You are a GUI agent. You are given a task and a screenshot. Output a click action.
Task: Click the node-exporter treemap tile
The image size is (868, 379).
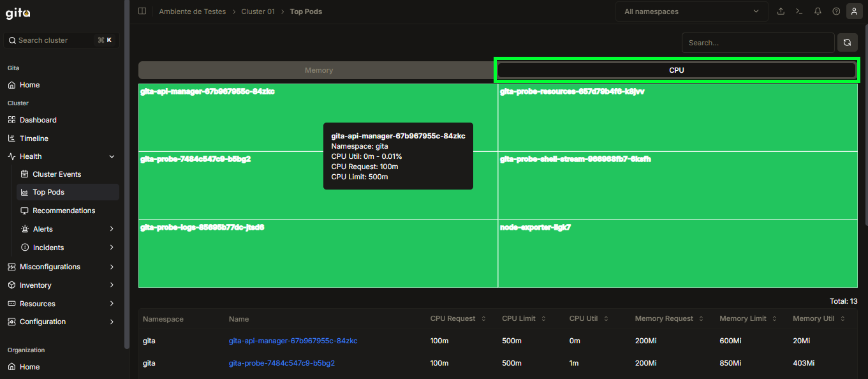[677, 253]
